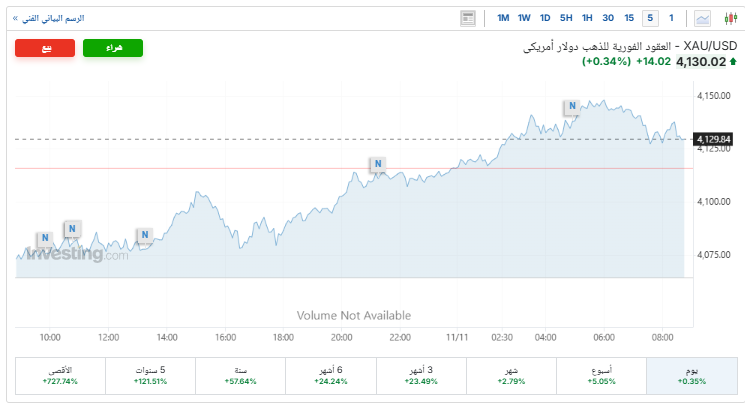
Task: Switch to the الأقصى (max) period tab
Action: tap(60, 375)
